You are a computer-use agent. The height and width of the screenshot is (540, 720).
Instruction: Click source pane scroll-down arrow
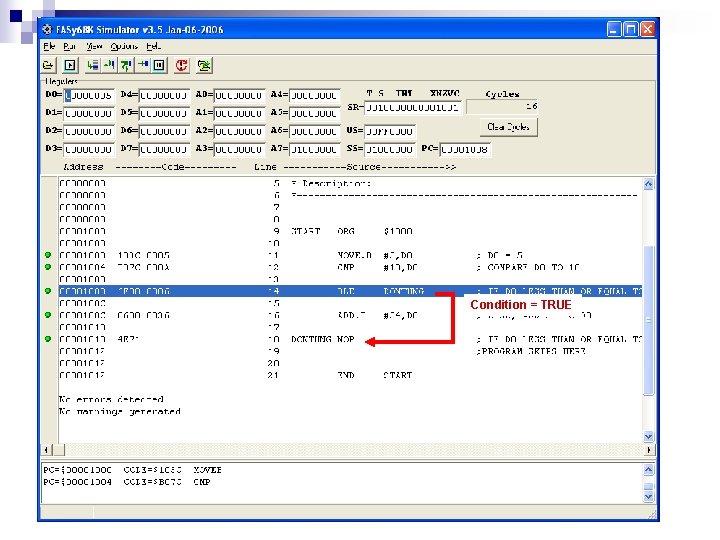pos(648,436)
